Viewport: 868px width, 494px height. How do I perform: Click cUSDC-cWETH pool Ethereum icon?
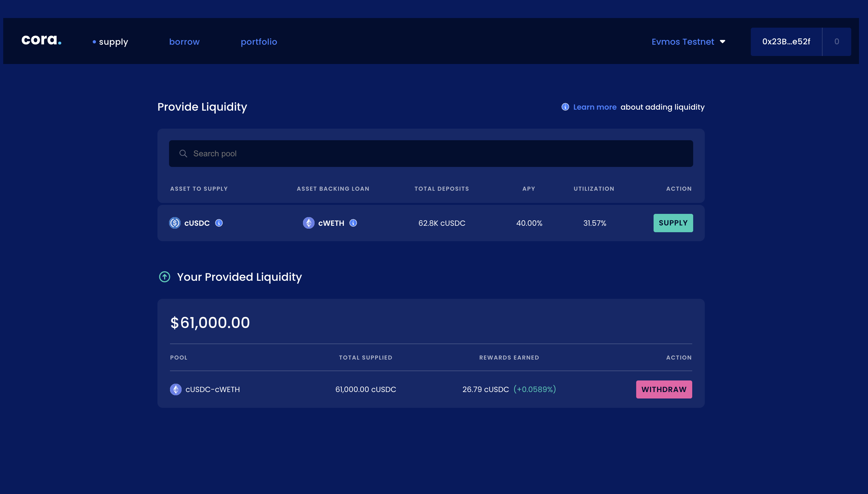pyautogui.click(x=175, y=389)
